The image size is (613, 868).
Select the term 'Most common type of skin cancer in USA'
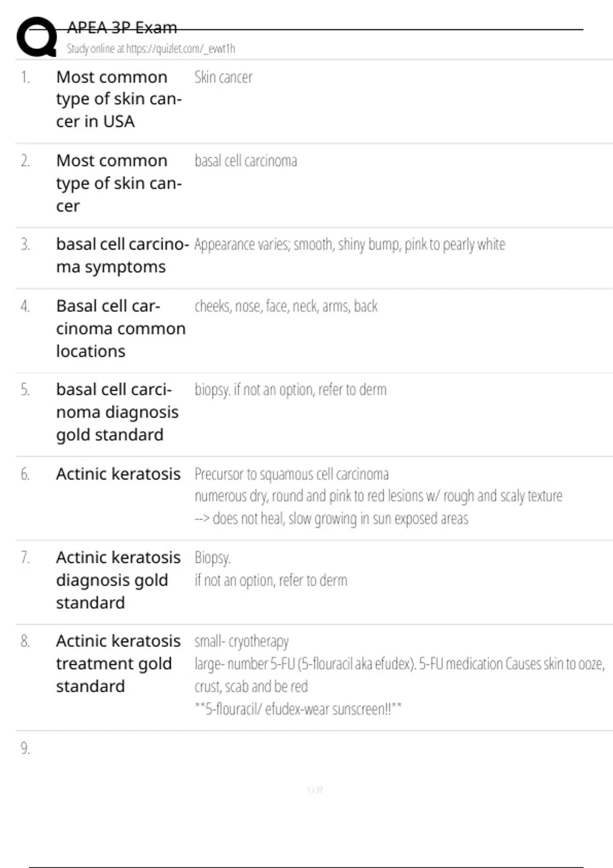pos(119,99)
